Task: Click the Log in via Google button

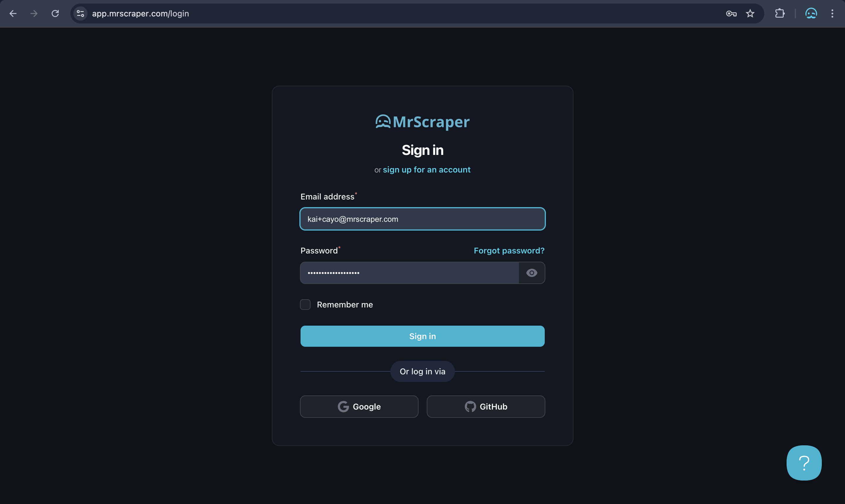Action: click(x=359, y=407)
